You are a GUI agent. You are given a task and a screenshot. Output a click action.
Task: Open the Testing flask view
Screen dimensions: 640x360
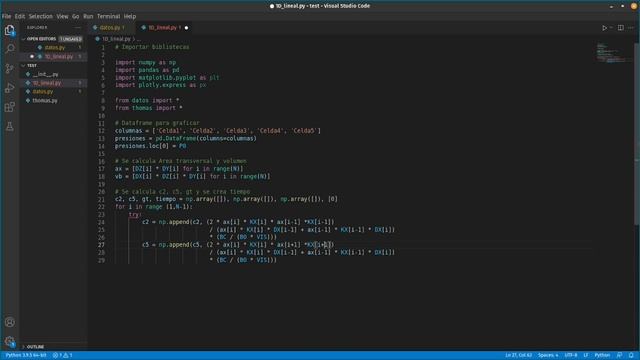pyautogui.click(x=9, y=127)
